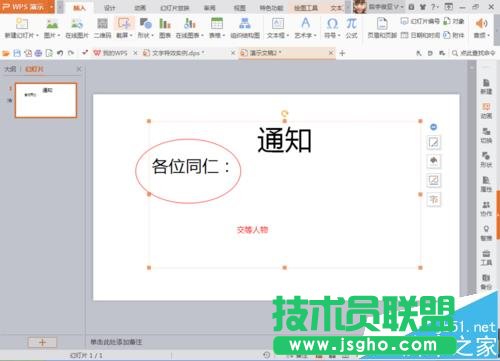Click the Audio speaker icon
The width and height of the screenshot is (500, 361).
481,24
